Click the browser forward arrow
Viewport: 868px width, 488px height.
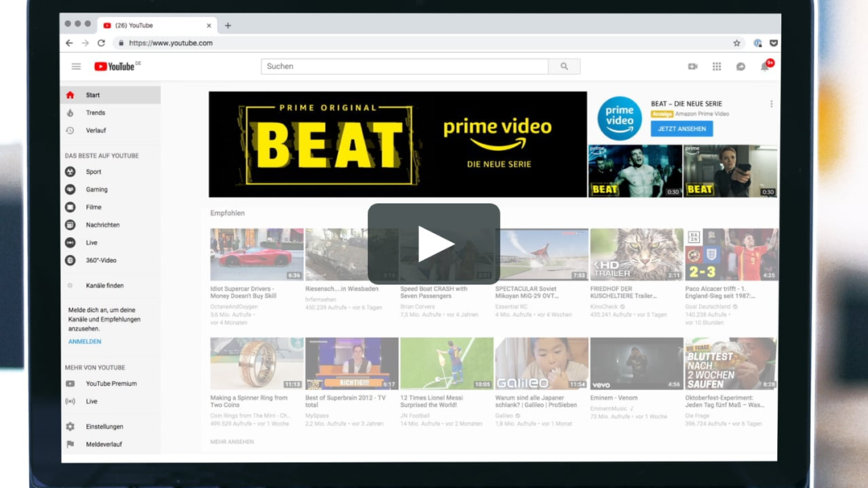click(85, 42)
